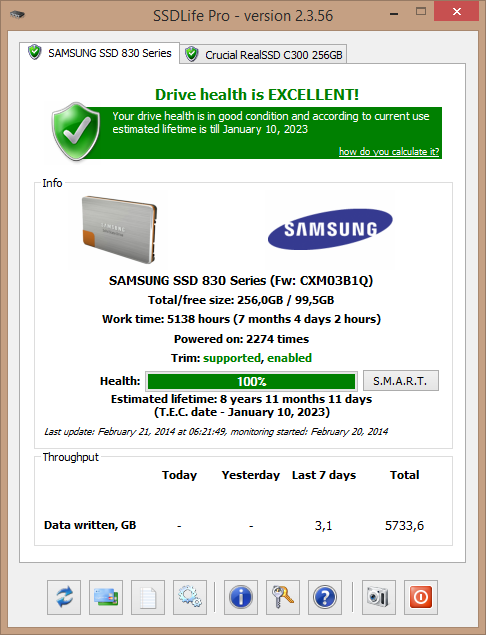Click the Samsung logo image
486x635 pixels.
[330, 229]
